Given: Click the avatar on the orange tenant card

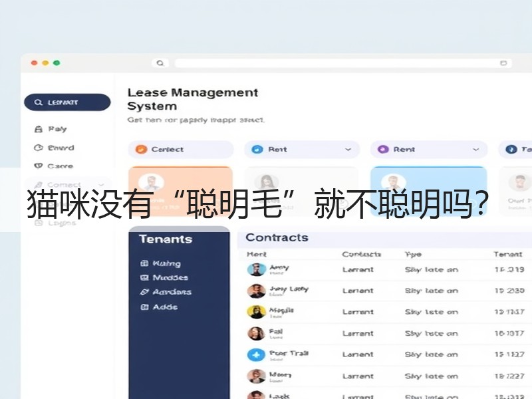Looking at the screenshot, I should point(152,182).
